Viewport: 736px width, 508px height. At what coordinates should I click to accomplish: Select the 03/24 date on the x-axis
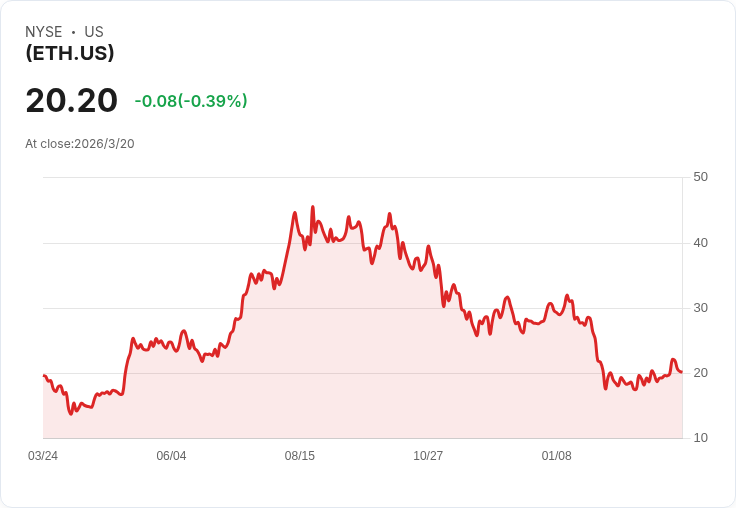[x=43, y=456]
